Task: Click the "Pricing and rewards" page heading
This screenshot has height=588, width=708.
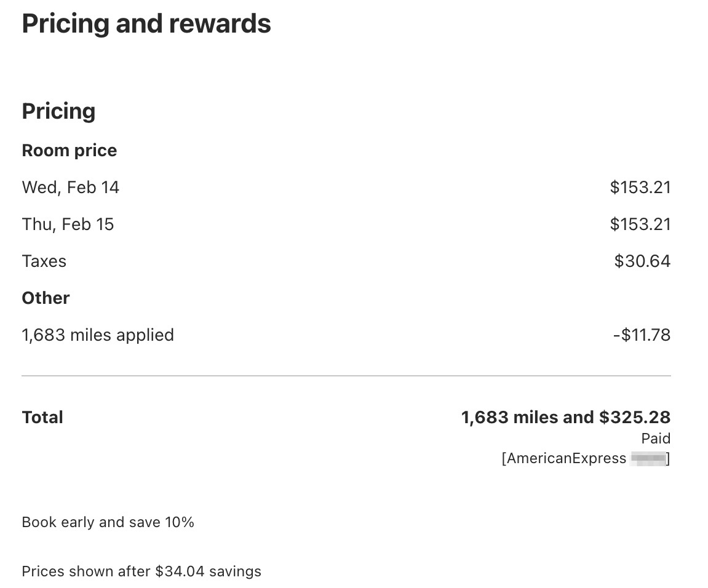Action: pos(146,24)
